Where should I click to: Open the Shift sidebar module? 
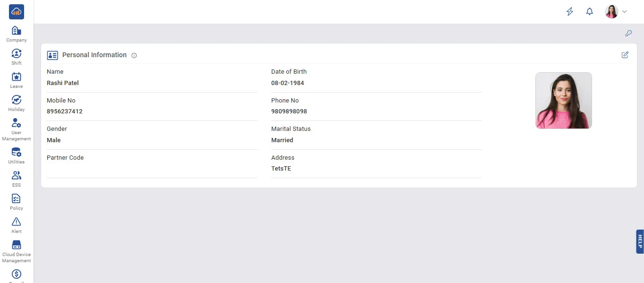pos(17,56)
